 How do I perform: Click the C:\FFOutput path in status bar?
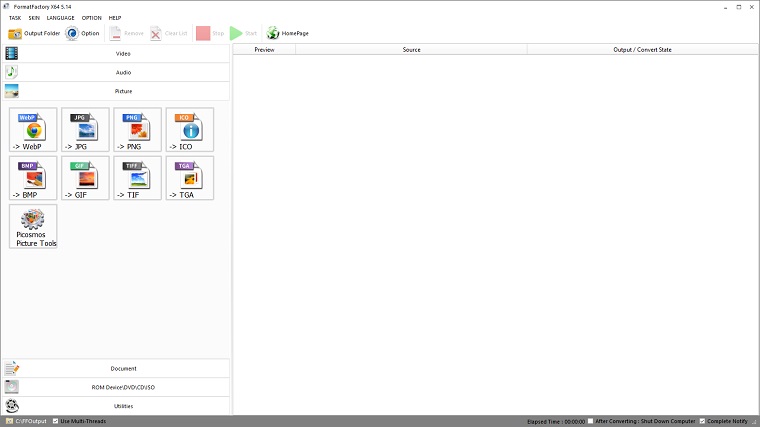pyautogui.click(x=31, y=421)
